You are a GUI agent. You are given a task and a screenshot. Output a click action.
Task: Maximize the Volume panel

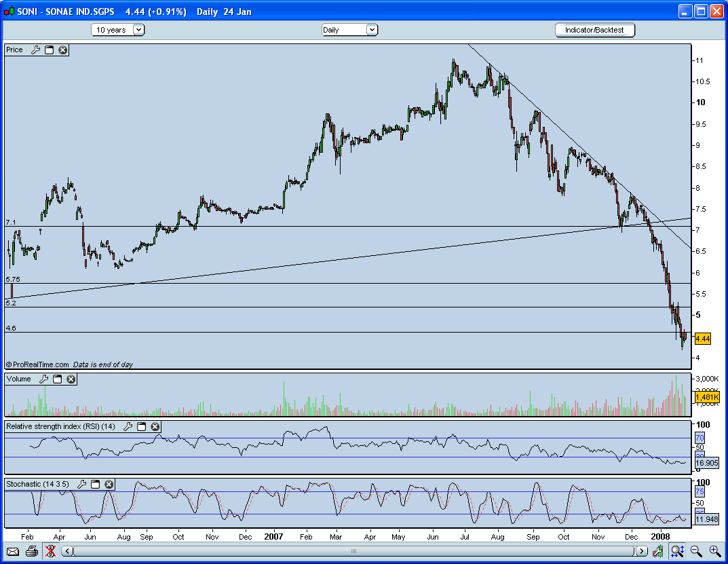point(57,379)
